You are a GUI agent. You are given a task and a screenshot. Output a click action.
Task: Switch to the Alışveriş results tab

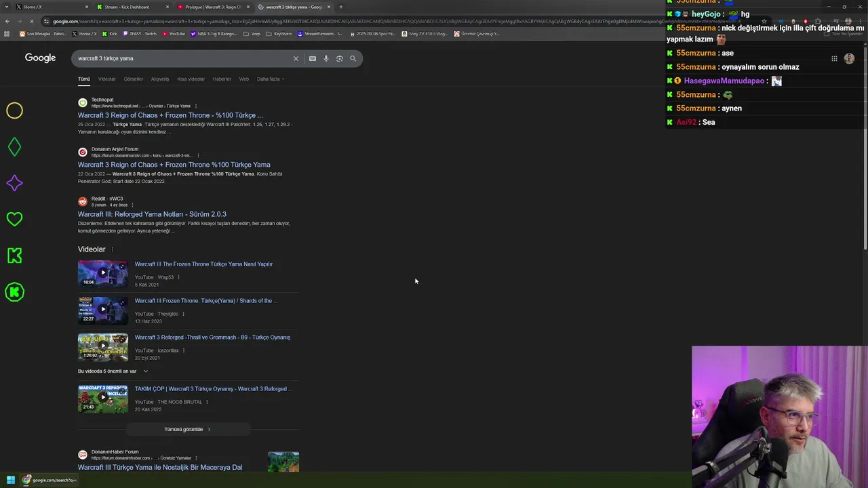(160, 79)
